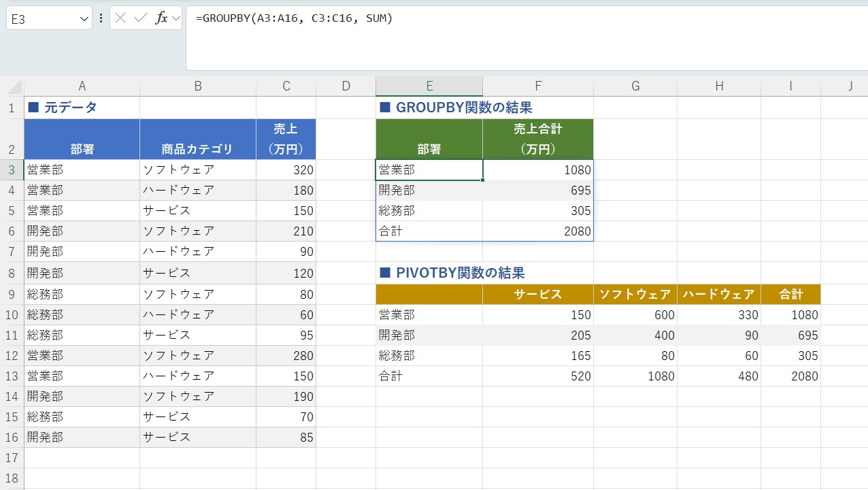Select column header E
The image size is (868, 490).
429,86
